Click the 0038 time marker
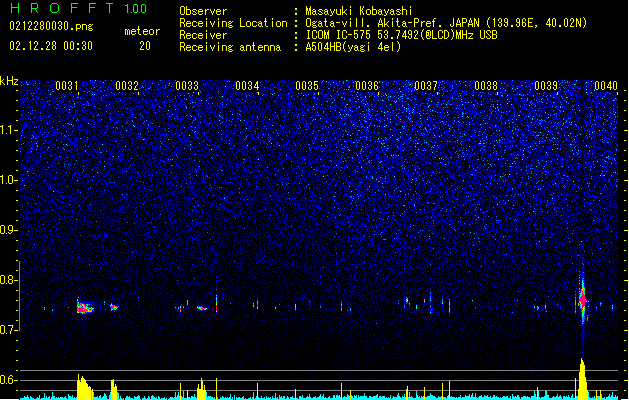This screenshot has width=629, height=400. [486, 86]
